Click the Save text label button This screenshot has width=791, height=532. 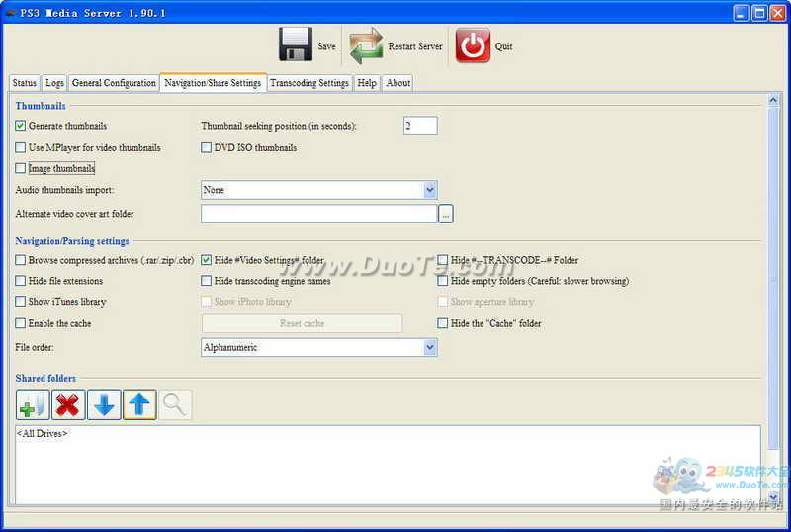click(326, 46)
